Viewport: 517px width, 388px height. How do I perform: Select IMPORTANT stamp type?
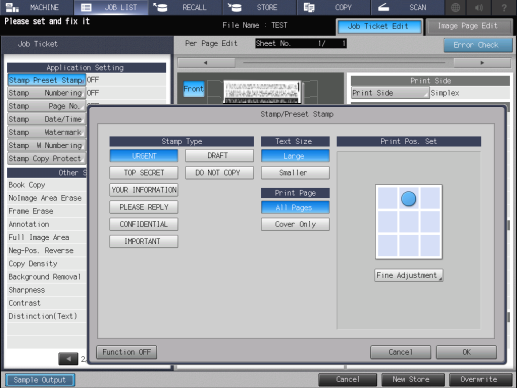144,241
